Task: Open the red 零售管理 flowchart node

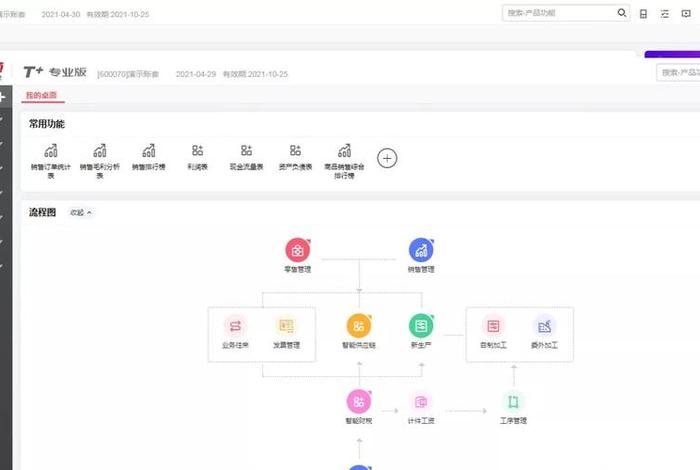Action: (298, 250)
